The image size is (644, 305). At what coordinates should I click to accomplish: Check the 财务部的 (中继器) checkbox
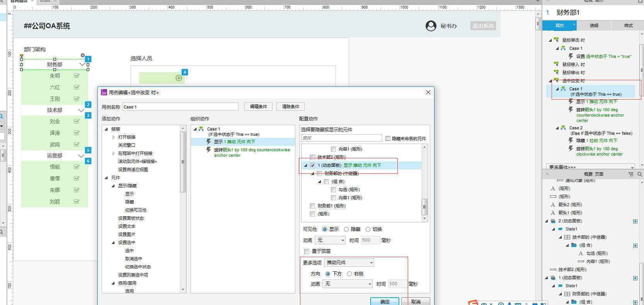coord(320,173)
